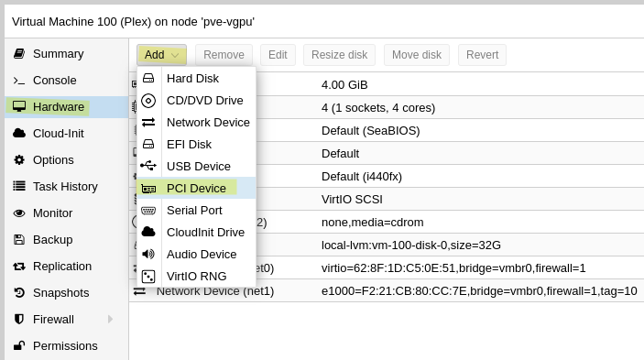Select the Network Device (net1) label

[215, 291]
